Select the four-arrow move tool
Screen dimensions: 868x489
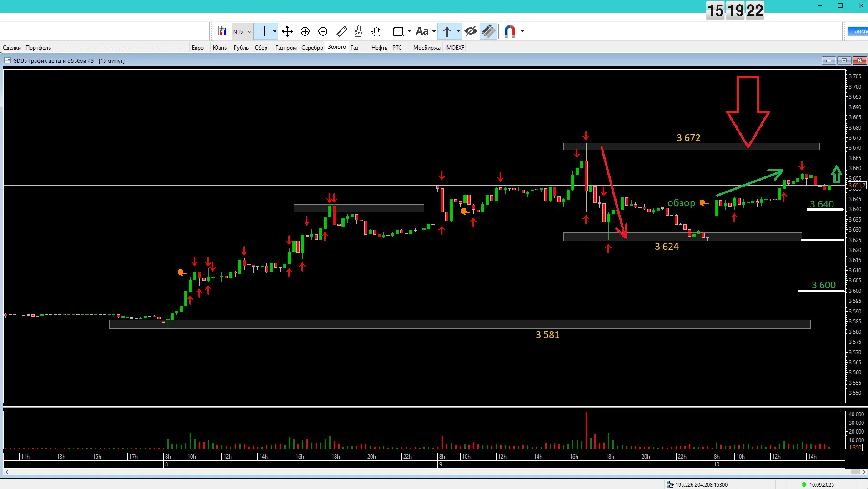[287, 31]
